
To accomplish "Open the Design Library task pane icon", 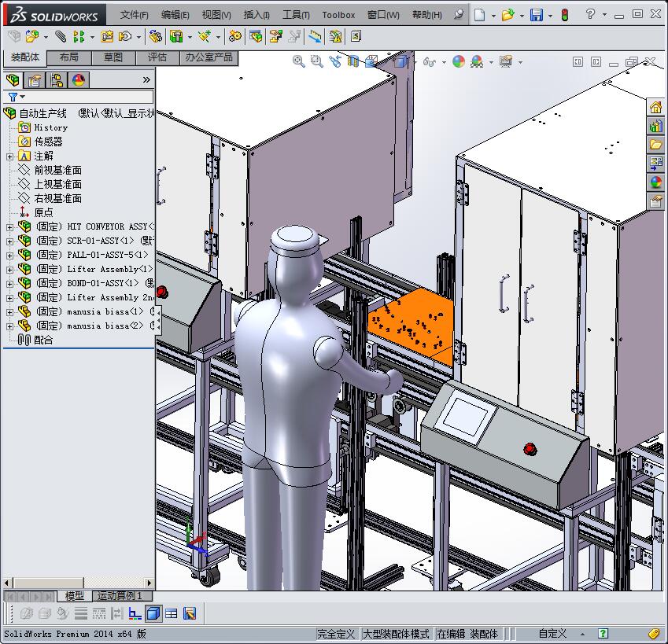I will coord(655,126).
